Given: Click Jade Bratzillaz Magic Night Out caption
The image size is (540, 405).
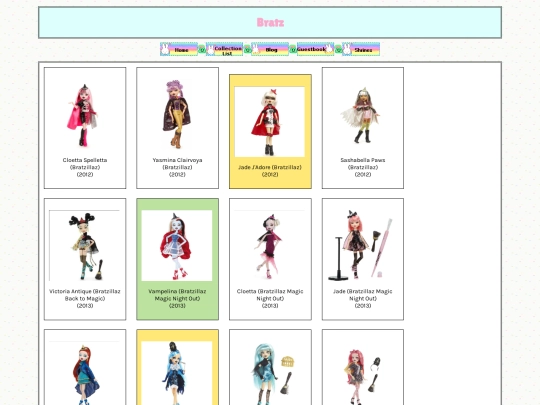Looking at the screenshot, I should tap(363, 299).
